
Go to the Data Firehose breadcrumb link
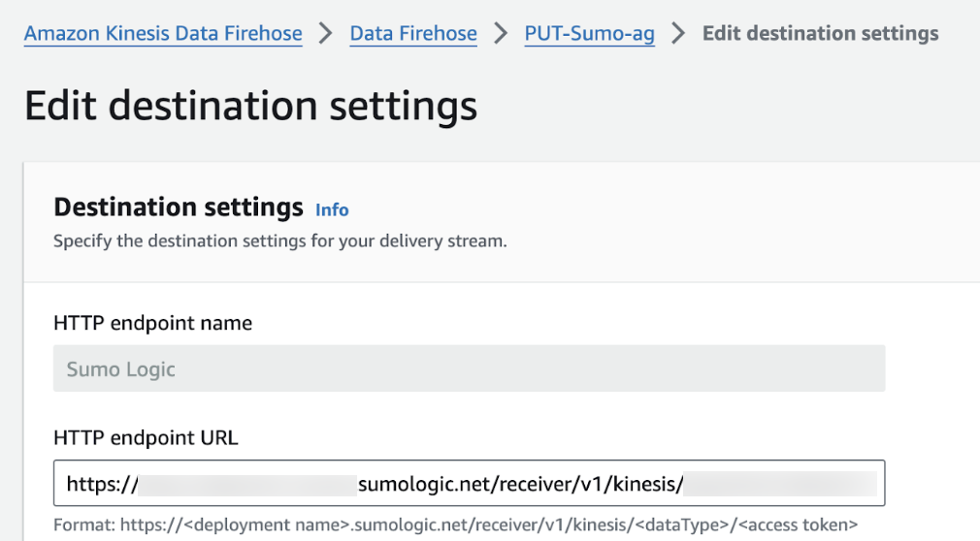pyautogui.click(x=412, y=34)
